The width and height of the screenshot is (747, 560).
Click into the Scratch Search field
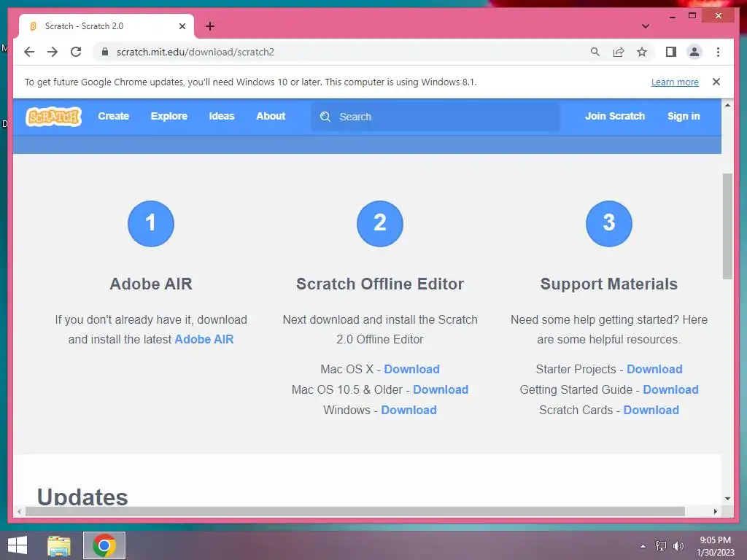[x=436, y=117]
